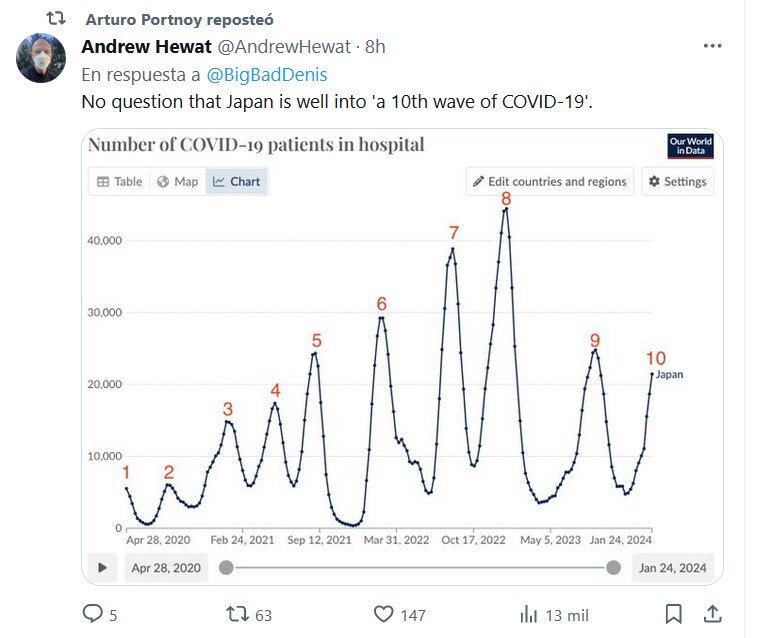Click the Our World in Data logo
Image resolution: width=768 pixels, height=638 pixels.
coord(690,146)
